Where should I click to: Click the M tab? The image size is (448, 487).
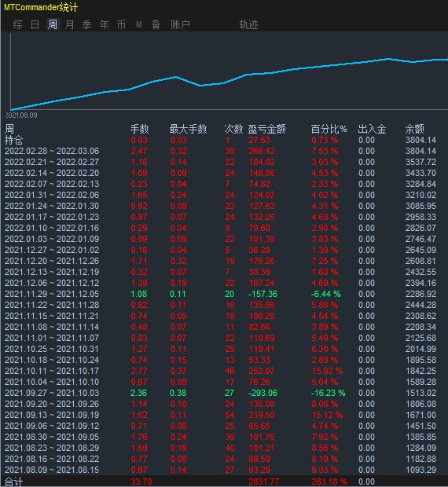point(139,24)
